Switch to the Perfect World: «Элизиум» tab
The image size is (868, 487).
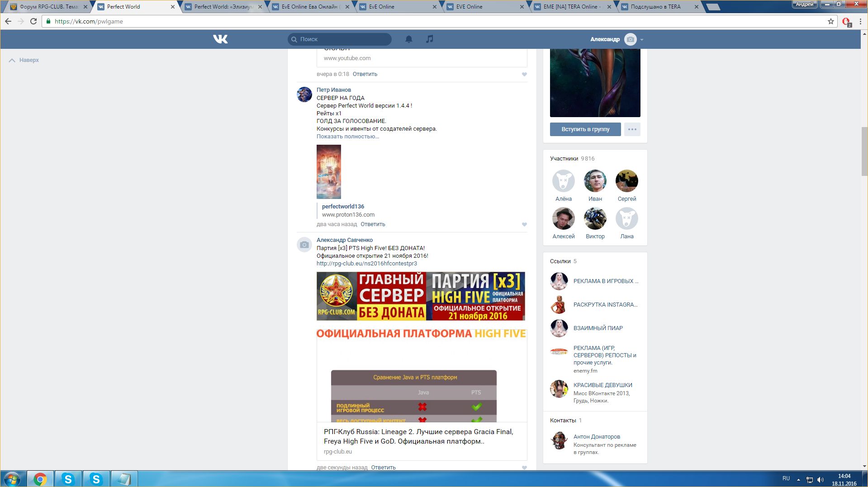222,7
